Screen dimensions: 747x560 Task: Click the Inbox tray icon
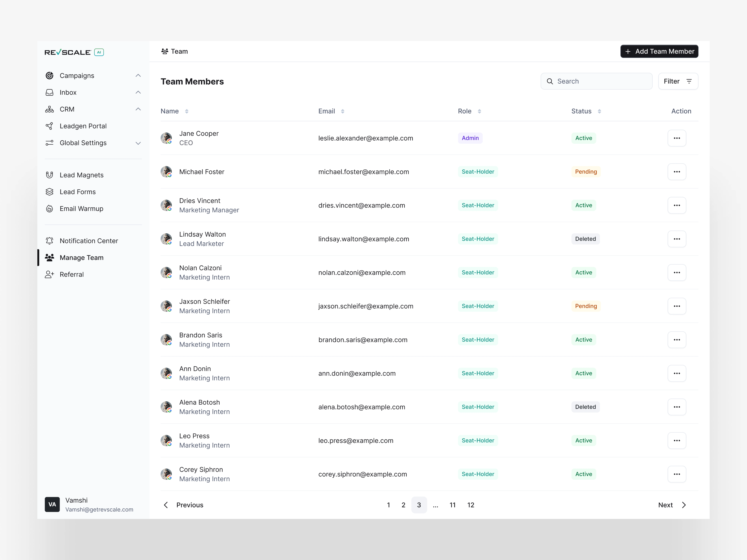[50, 93]
